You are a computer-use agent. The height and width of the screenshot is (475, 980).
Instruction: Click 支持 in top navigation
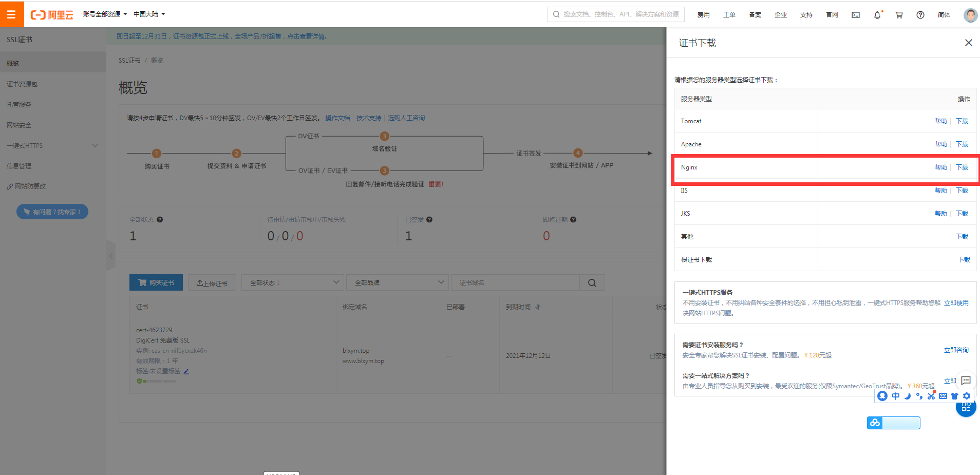(806, 15)
